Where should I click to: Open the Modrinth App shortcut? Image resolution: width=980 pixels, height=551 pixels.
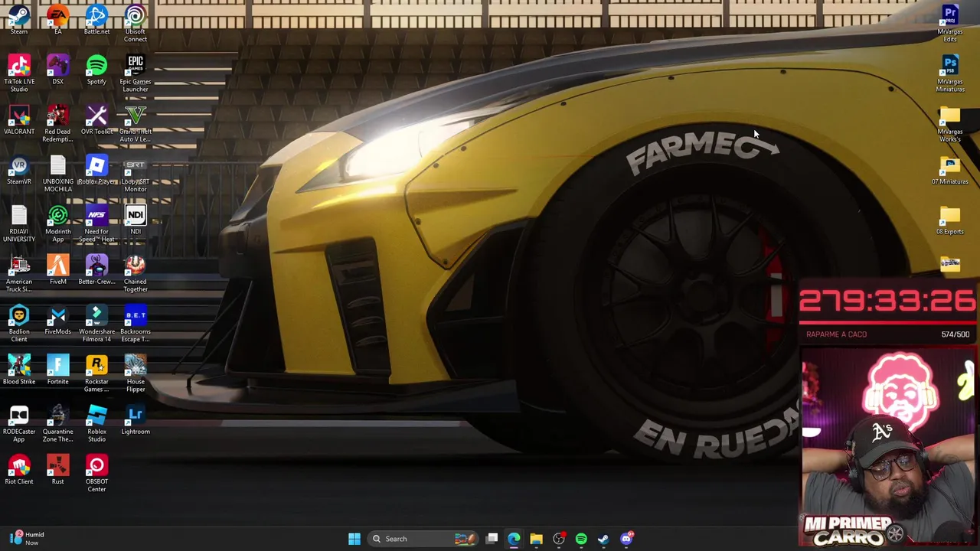pyautogui.click(x=57, y=223)
